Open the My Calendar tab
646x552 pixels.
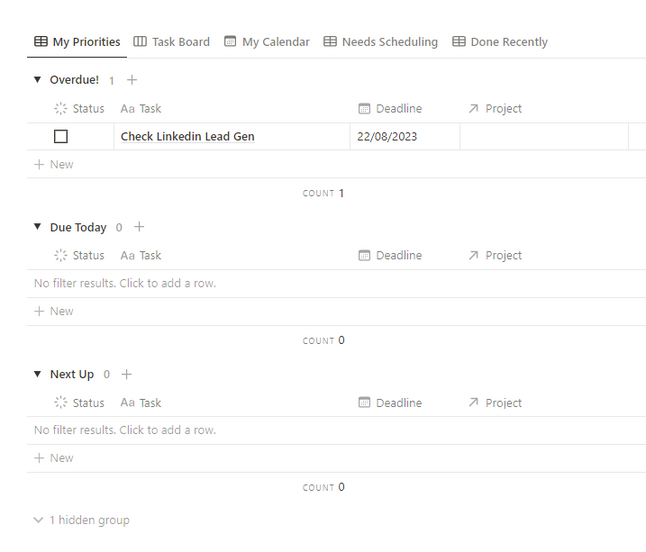pyautogui.click(x=266, y=42)
